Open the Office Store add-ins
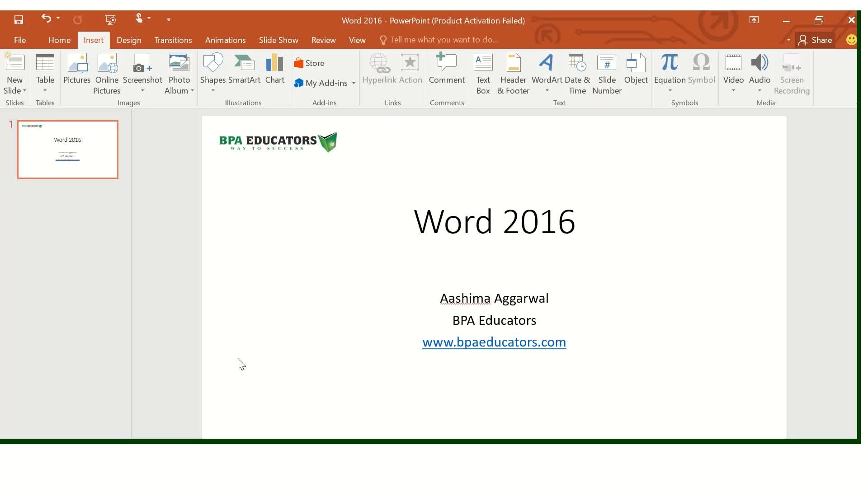 coord(309,63)
